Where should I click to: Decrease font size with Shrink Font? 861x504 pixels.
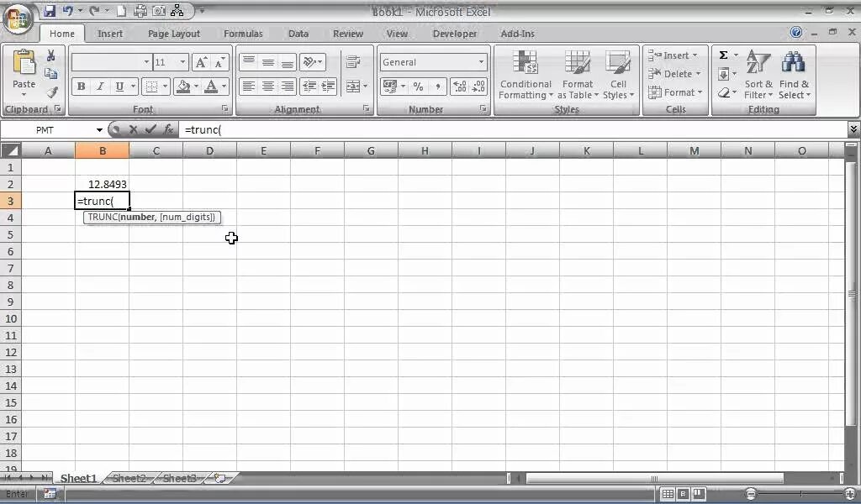pyautogui.click(x=219, y=62)
